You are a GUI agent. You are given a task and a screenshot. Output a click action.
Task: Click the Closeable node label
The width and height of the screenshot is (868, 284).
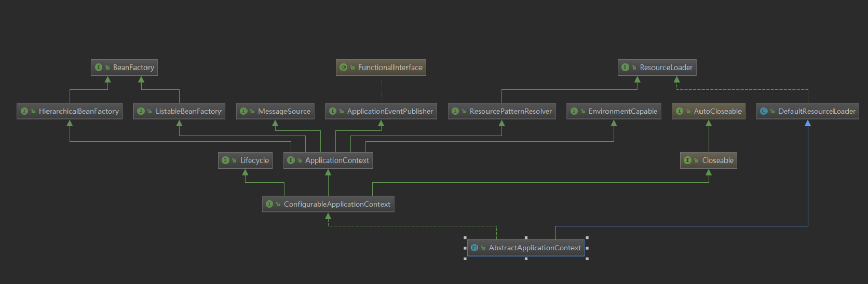(718, 160)
